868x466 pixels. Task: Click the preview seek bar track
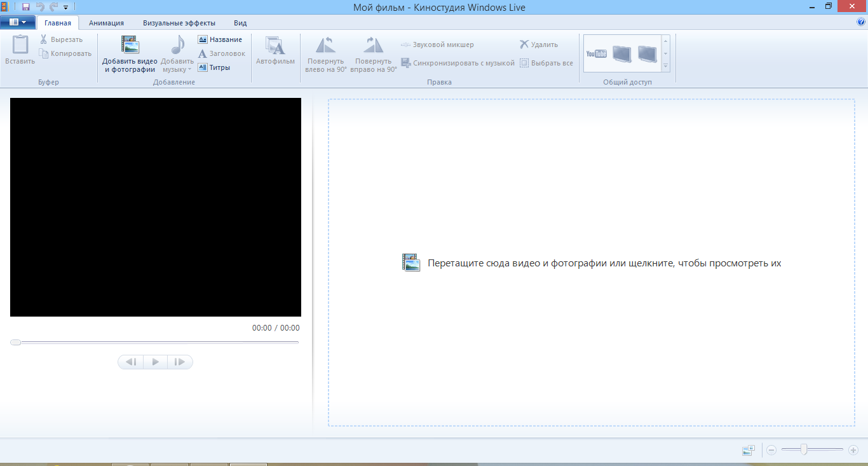coord(154,343)
